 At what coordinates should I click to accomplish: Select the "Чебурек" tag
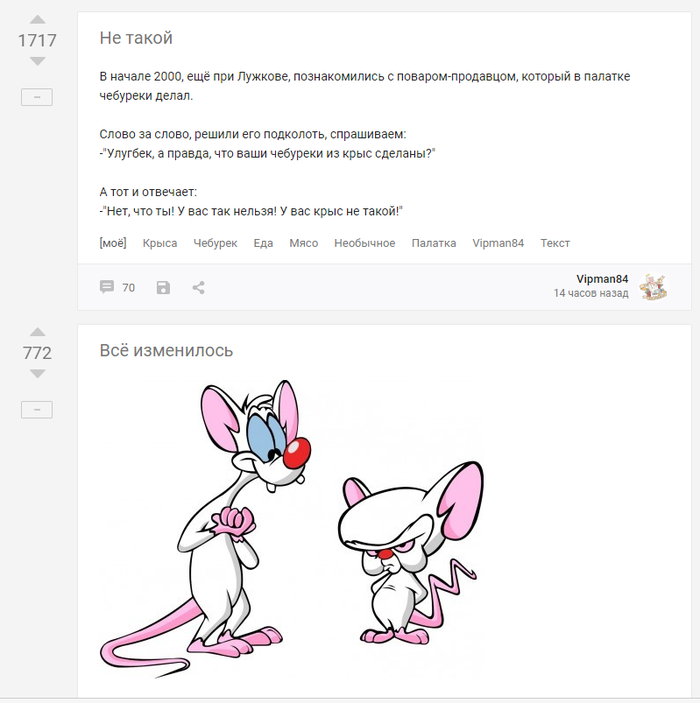pos(215,243)
